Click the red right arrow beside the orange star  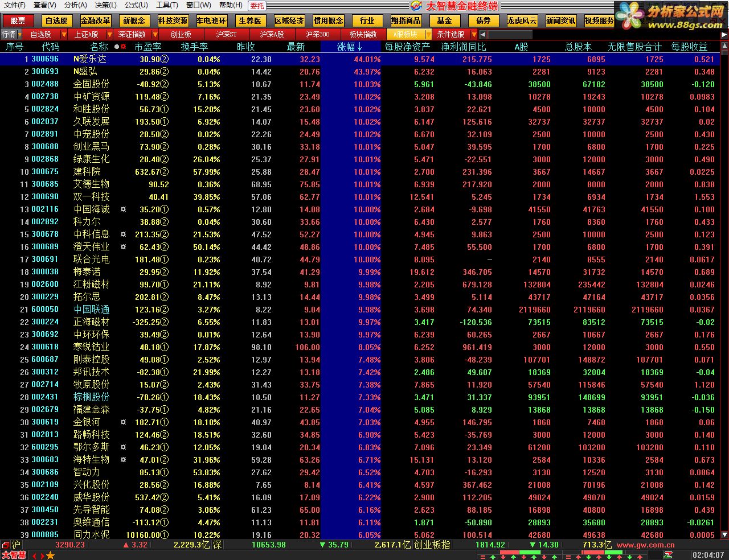[x=42, y=555]
